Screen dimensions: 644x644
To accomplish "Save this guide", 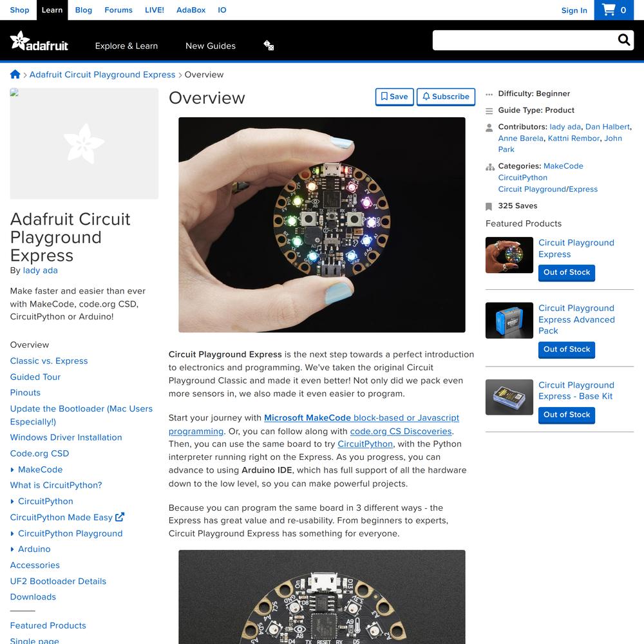I will [x=394, y=97].
